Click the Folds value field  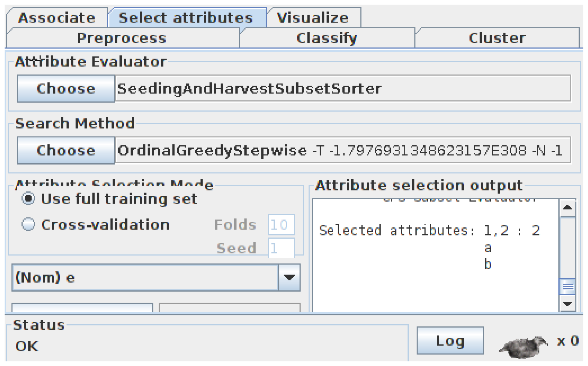point(281,225)
